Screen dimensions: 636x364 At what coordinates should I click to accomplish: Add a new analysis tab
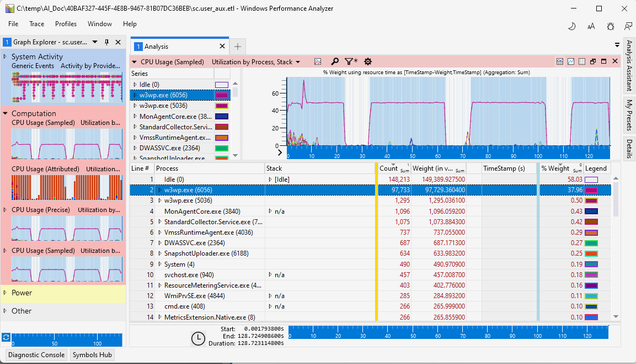pos(238,47)
